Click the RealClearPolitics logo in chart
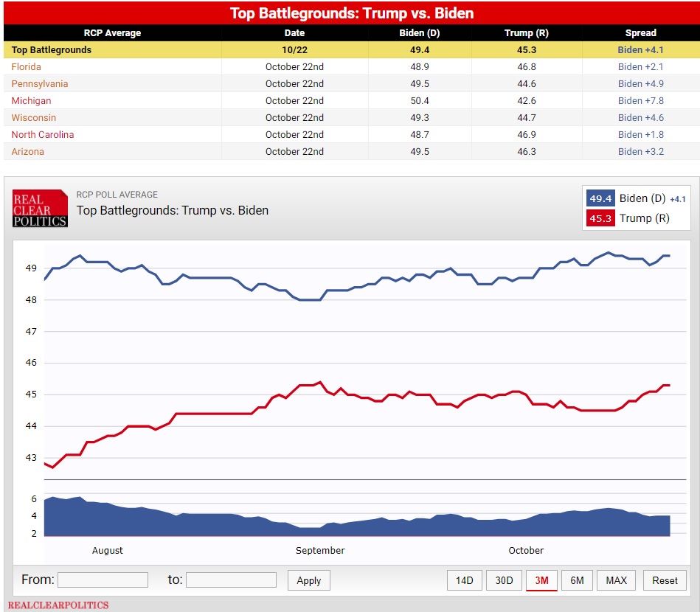This screenshot has height=612, width=700. tap(40, 209)
